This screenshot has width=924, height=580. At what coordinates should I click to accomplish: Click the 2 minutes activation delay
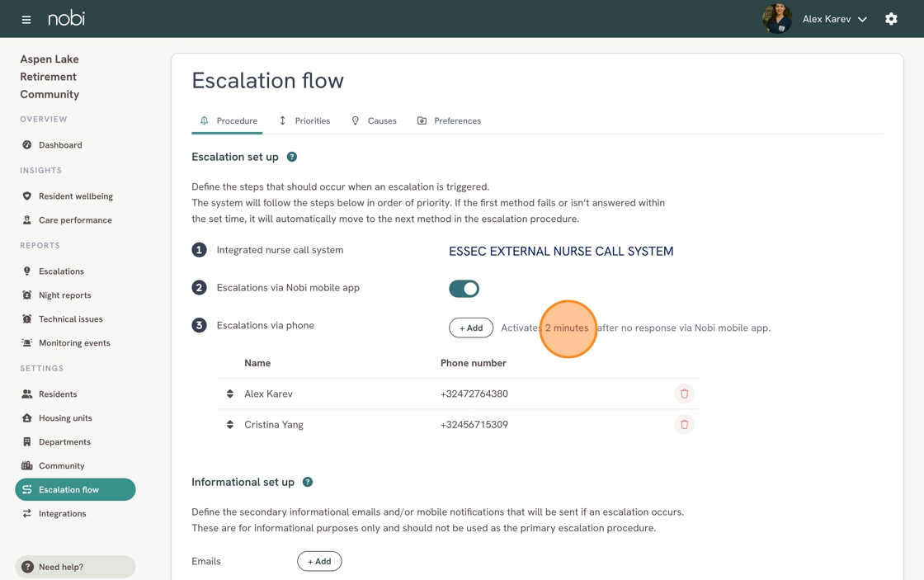pyautogui.click(x=567, y=328)
